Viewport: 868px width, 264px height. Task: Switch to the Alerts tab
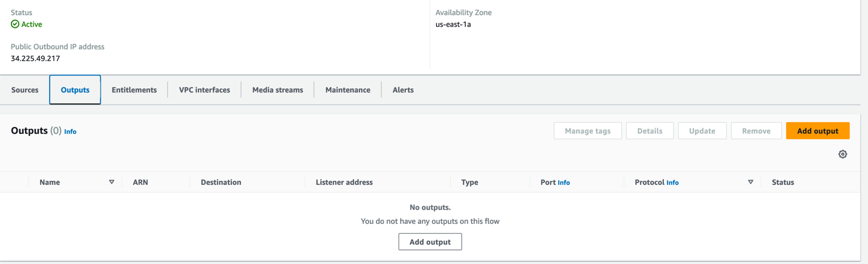click(403, 90)
